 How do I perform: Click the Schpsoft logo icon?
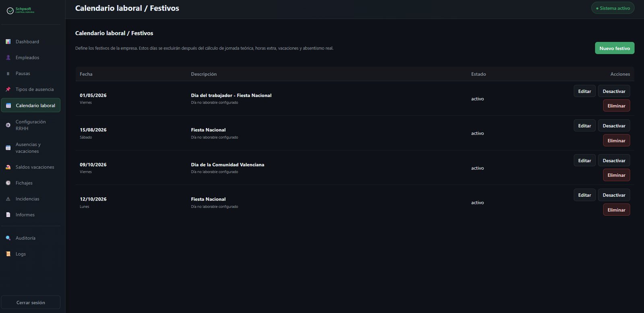point(10,11)
